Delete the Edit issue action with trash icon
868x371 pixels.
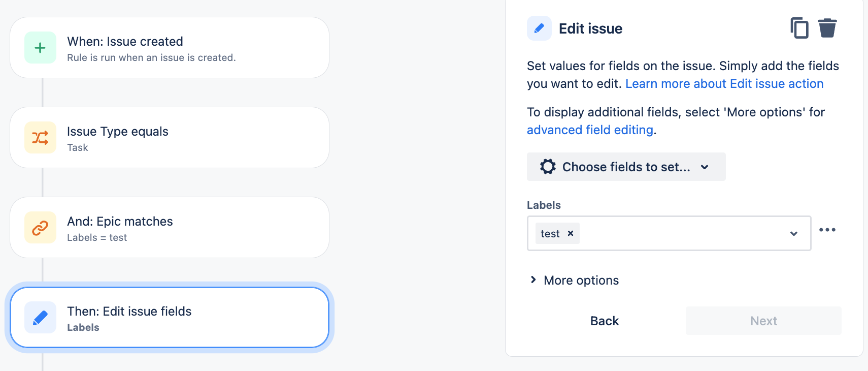tap(828, 28)
